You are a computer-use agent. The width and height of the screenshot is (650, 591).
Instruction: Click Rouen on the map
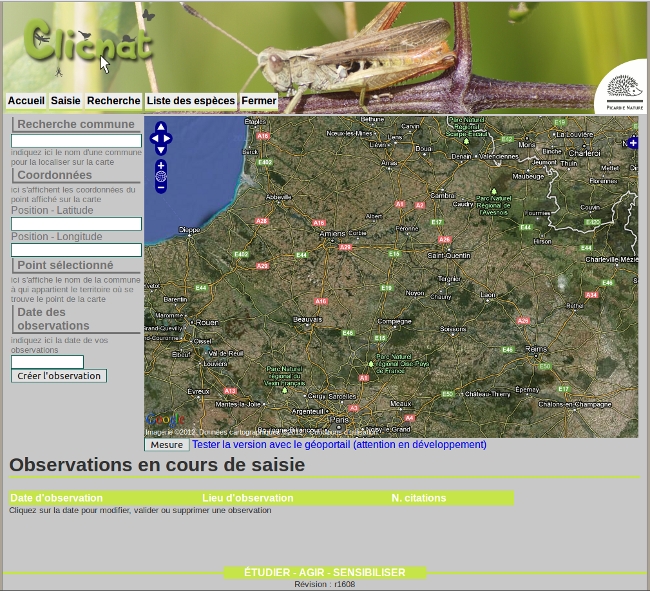pyautogui.click(x=207, y=322)
